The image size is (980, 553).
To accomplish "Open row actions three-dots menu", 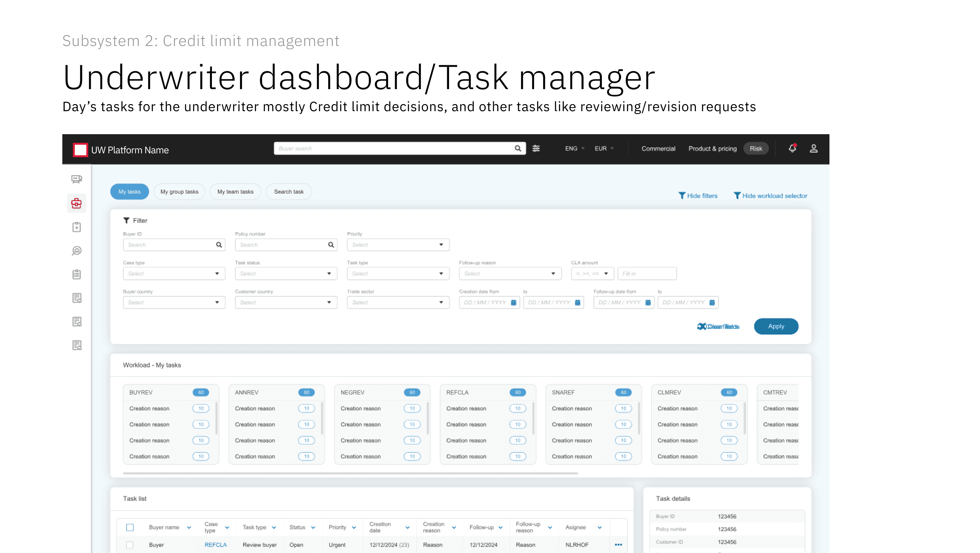I will [618, 545].
